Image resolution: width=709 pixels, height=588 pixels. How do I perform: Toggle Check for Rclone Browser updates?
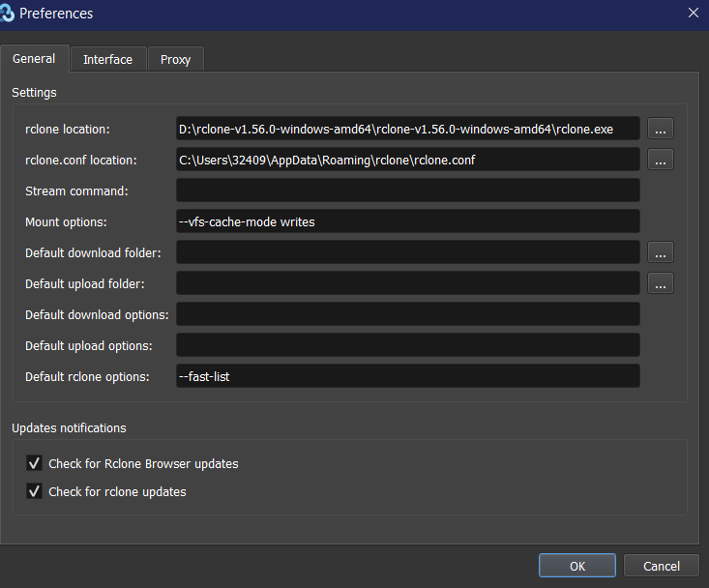[35, 463]
